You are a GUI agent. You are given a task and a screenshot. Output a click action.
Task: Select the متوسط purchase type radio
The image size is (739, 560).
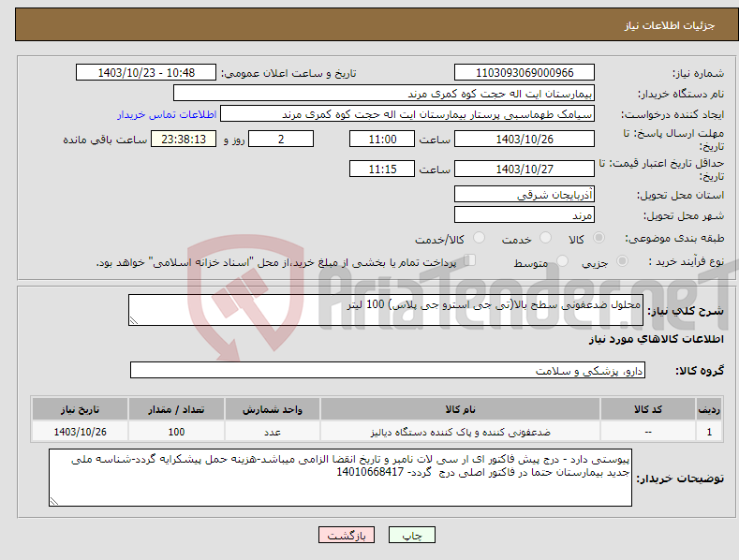click(562, 260)
